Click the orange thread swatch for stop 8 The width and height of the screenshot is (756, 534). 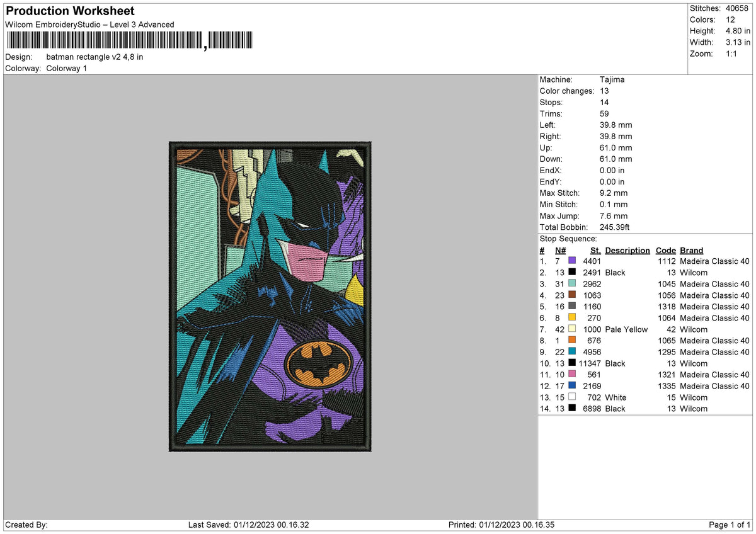pos(572,340)
